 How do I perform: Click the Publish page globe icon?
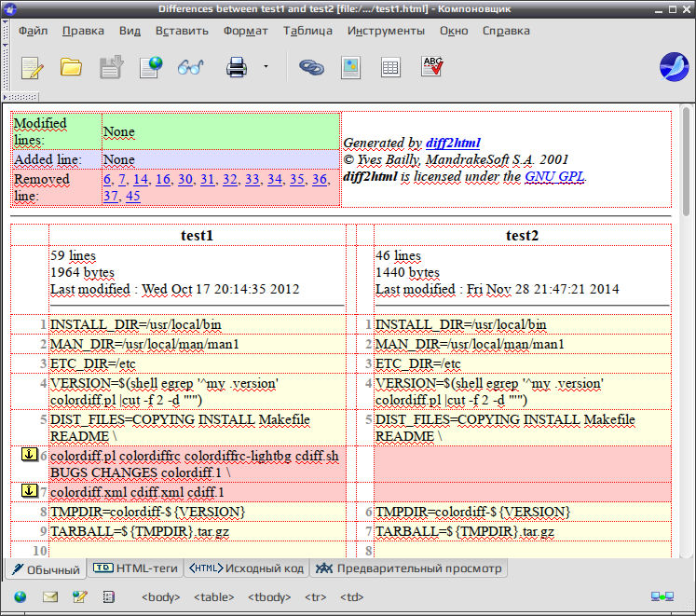click(151, 67)
